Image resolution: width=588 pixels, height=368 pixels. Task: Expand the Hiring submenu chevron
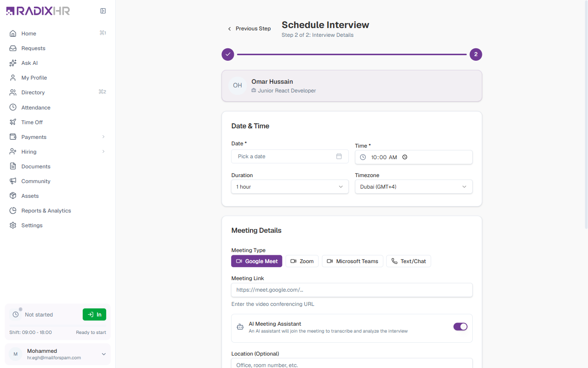coord(103,152)
